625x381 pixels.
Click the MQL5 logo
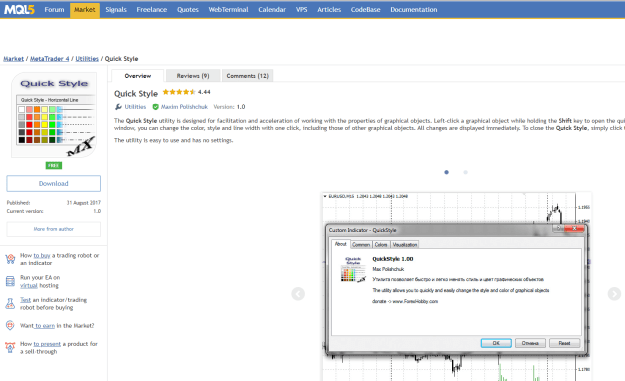19,10
